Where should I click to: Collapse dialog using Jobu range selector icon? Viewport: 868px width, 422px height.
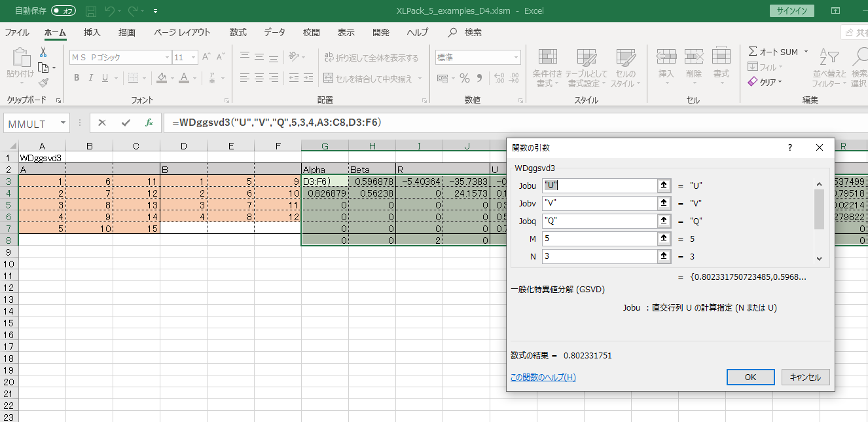click(x=664, y=185)
